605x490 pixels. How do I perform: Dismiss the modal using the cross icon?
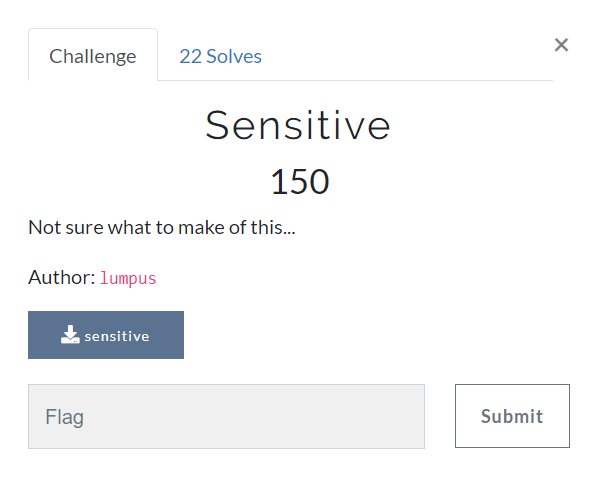coord(561,45)
